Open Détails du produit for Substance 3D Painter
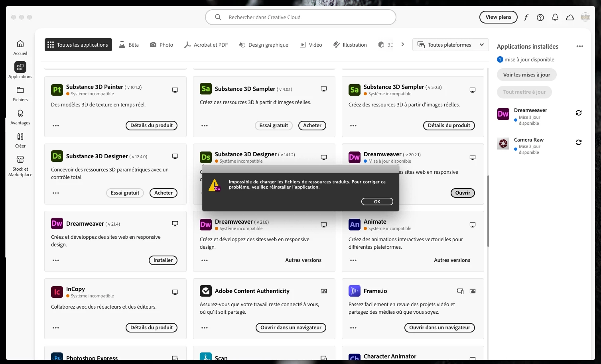Image resolution: width=601 pixels, height=364 pixels. (152, 126)
